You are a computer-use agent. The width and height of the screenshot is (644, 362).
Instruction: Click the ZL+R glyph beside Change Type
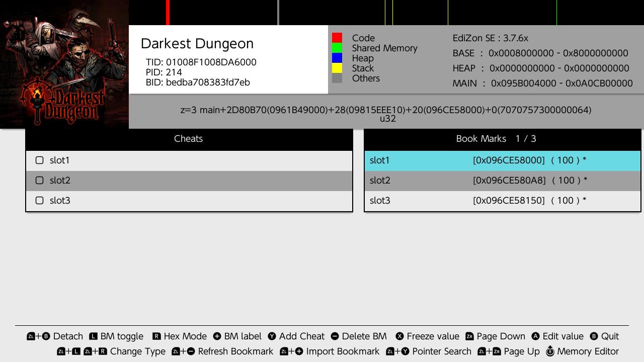96,351
